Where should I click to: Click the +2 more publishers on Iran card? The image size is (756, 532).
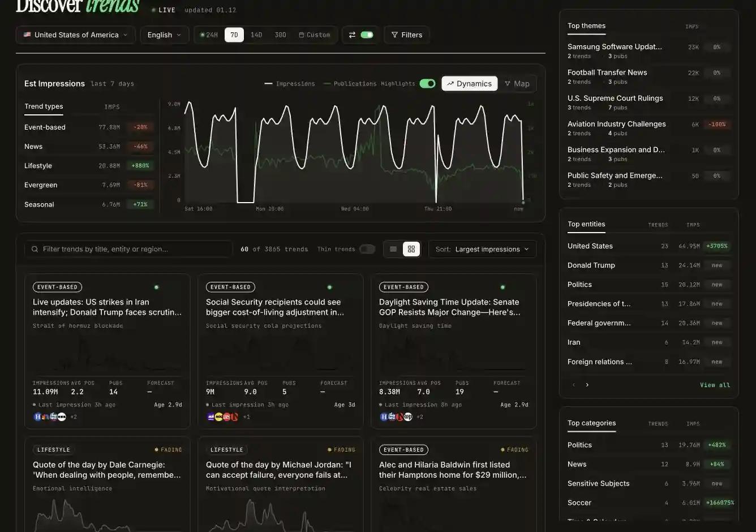[x=74, y=417]
